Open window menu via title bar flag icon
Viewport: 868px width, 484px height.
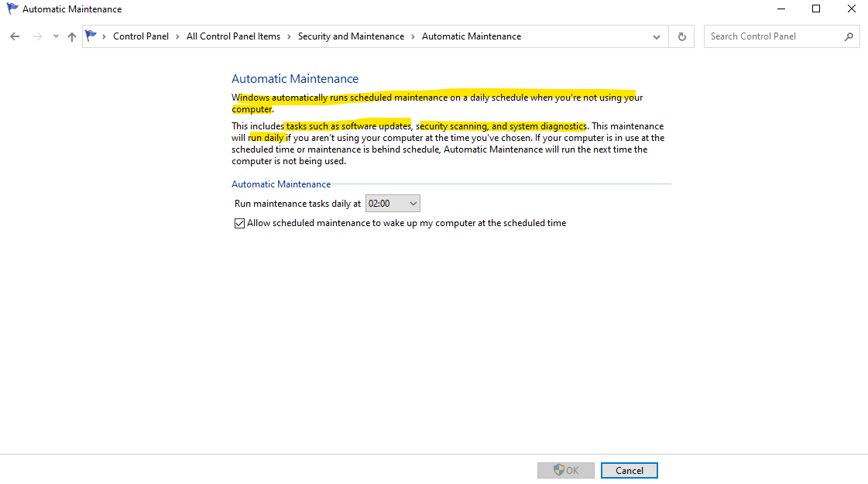[x=12, y=9]
